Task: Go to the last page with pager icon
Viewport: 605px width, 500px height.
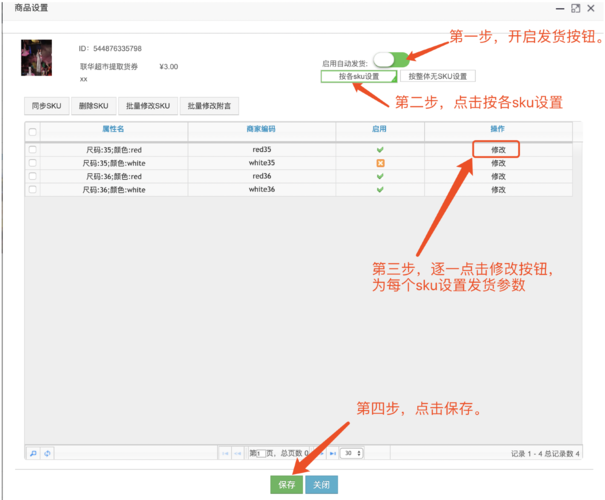Action: click(333, 453)
